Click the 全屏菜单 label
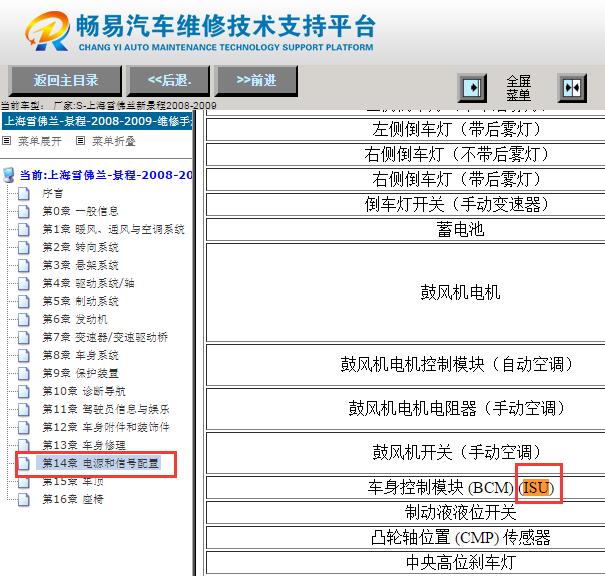The width and height of the screenshot is (605, 576). pyautogui.click(x=518, y=88)
